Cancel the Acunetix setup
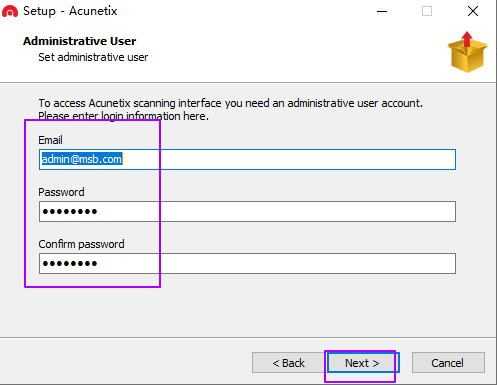Screen dimensions: 497x385 [x=448, y=363]
